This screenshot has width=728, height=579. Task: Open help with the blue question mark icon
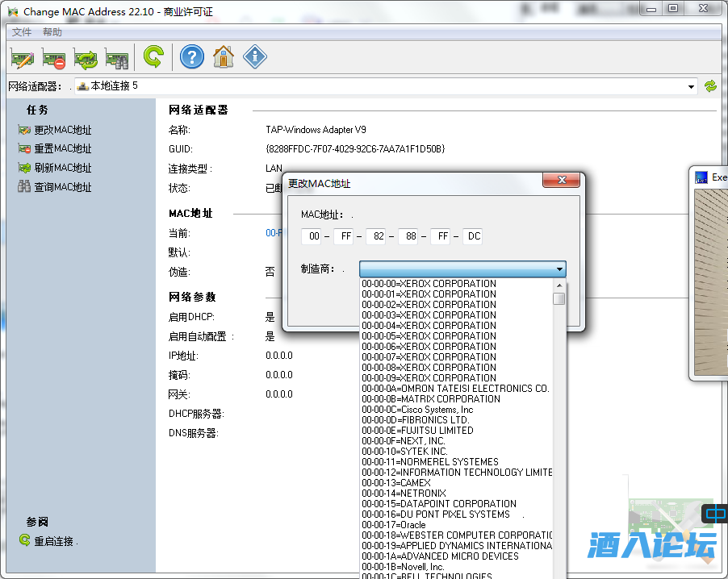point(191,56)
